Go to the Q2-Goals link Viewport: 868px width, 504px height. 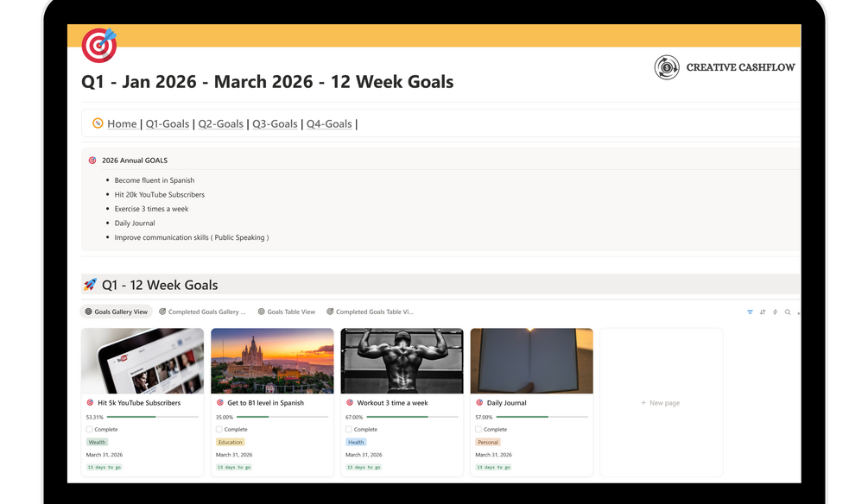[221, 124]
